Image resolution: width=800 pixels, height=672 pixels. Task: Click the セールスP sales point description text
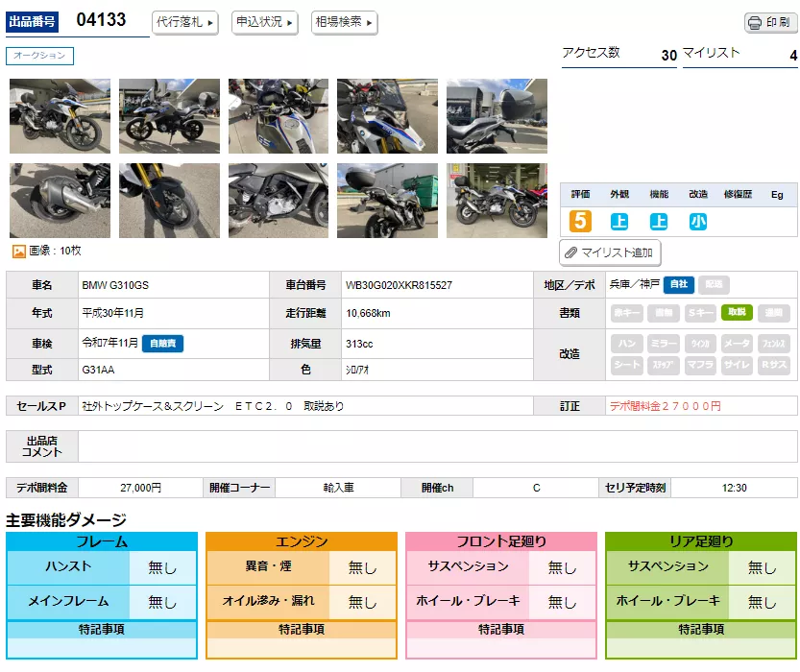(213, 406)
